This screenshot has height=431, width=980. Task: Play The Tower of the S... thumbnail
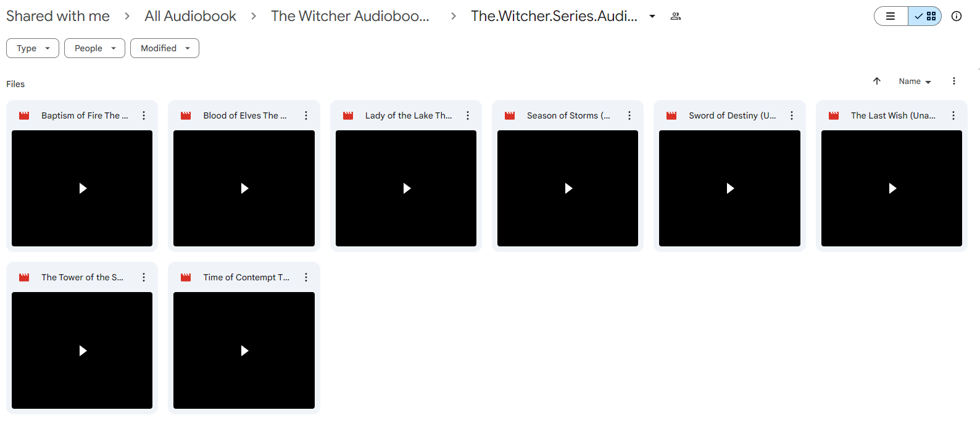click(82, 351)
